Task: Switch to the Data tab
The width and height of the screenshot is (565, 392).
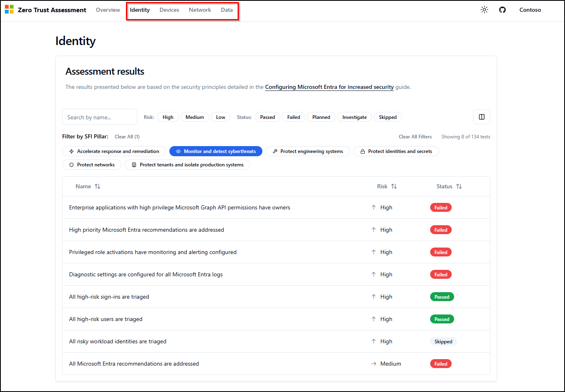Action: (x=227, y=10)
